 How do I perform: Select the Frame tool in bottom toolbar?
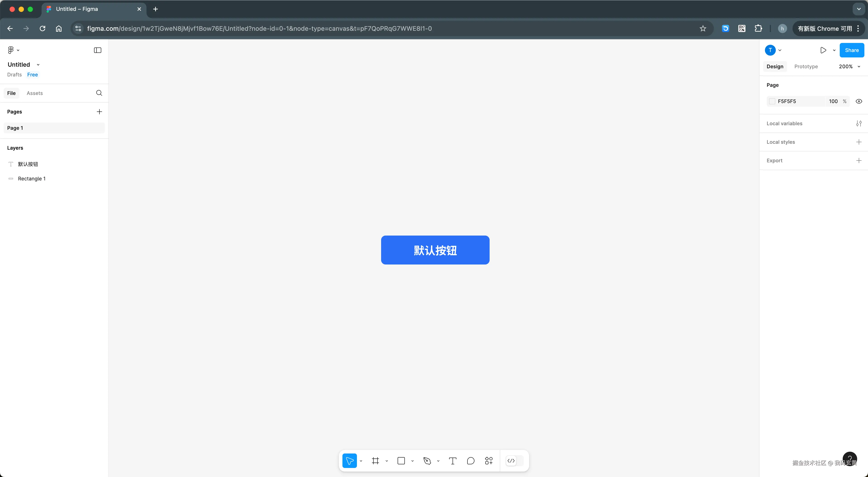[x=375, y=461]
